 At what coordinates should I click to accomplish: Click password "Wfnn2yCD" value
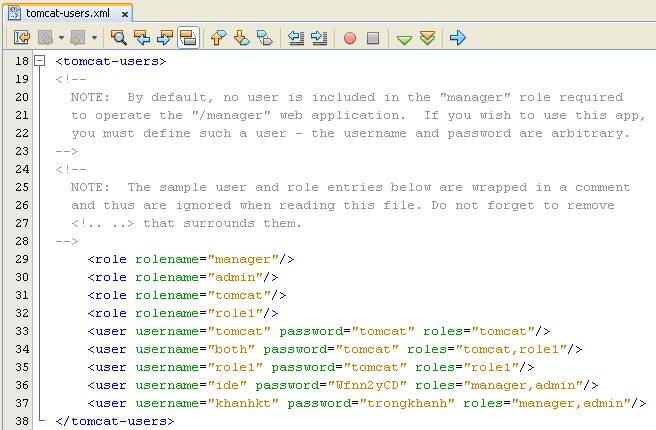pos(367,385)
